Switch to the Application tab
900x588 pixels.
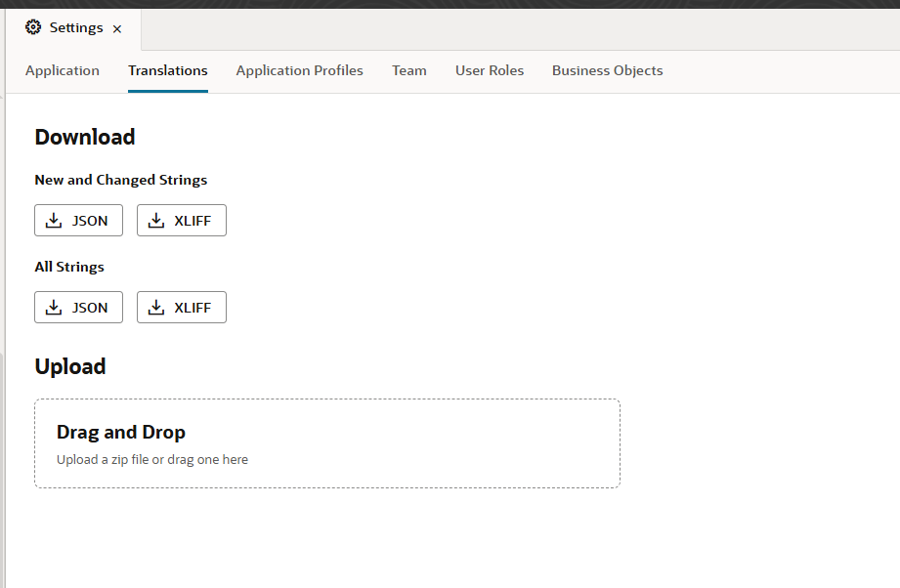(x=63, y=70)
